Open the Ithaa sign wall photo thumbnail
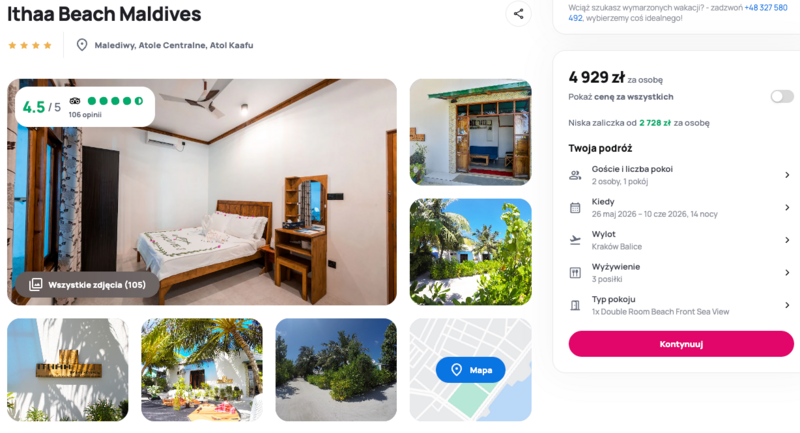800x433 pixels. 68,370
